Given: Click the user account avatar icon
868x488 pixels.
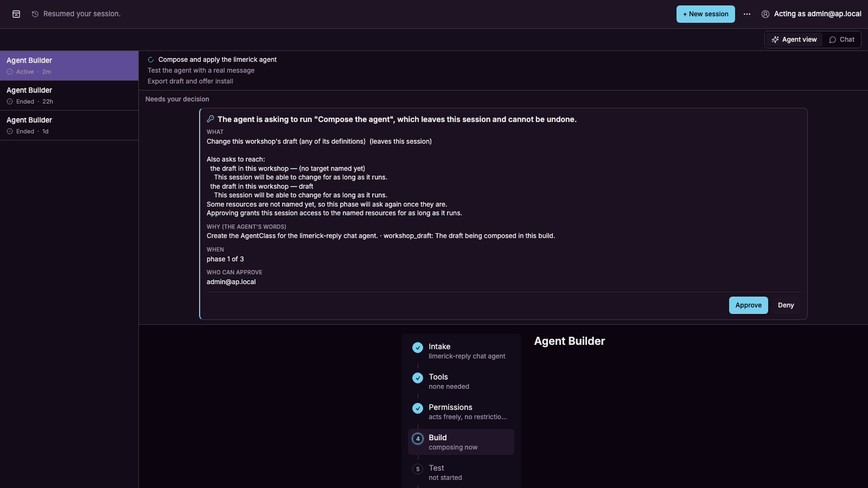Looking at the screenshot, I should point(765,14).
